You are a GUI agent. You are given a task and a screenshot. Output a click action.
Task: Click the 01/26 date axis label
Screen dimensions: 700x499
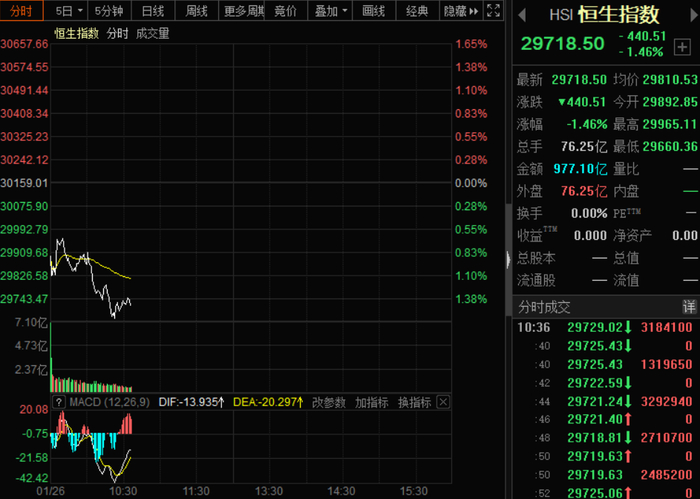click(x=50, y=491)
